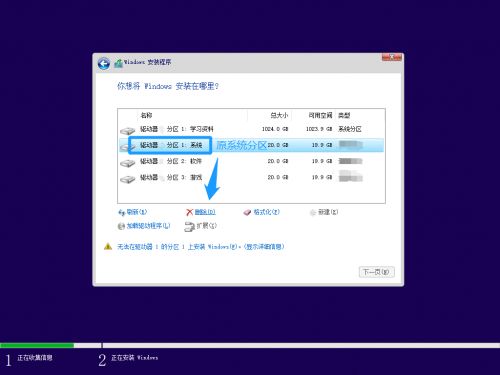Click the 19.9 GB free space cell of the 游戏 row
The image size is (500, 375).
[322, 177]
